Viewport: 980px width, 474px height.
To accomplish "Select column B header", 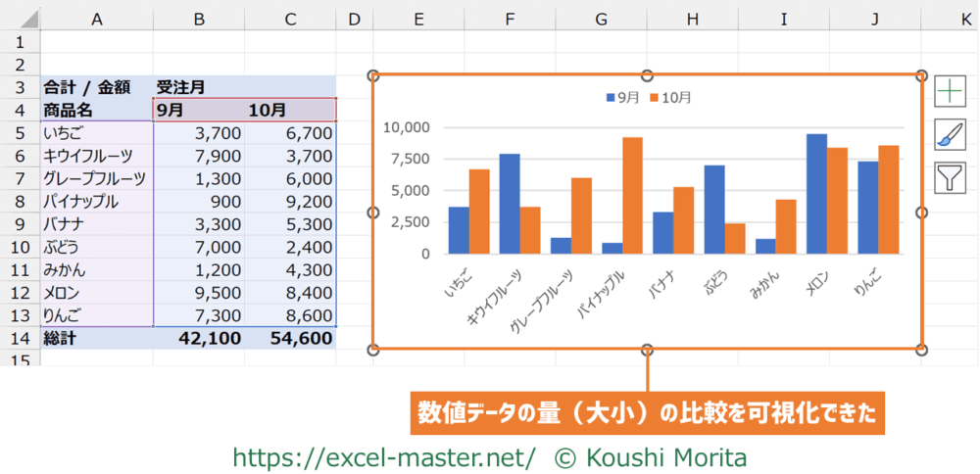I will coord(199,18).
